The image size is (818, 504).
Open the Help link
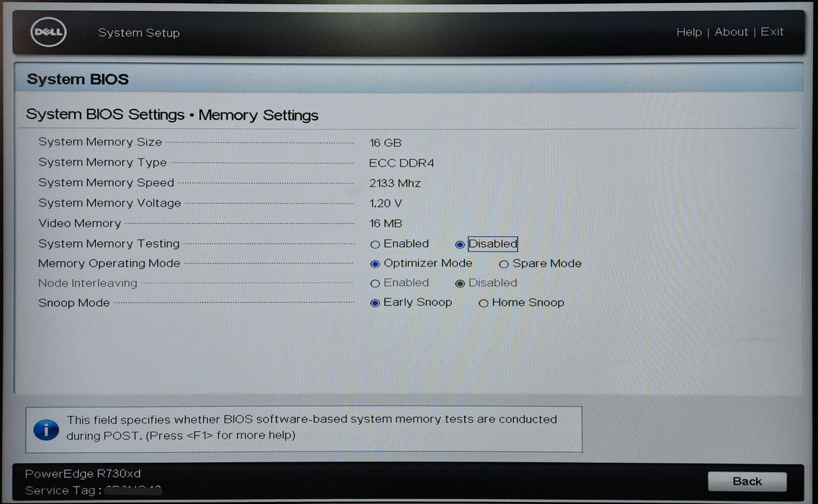pyautogui.click(x=689, y=32)
